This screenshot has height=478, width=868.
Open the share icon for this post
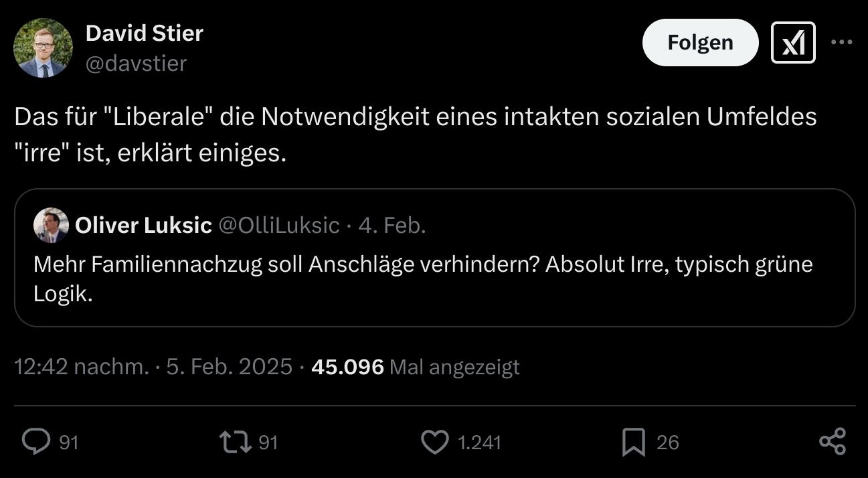833,442
